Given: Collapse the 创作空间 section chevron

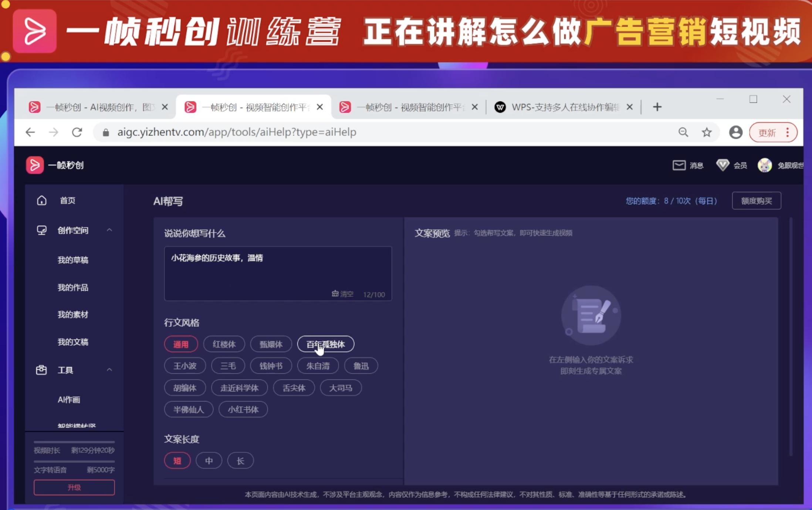Looking at the screenshot, I should coord(109,230).
